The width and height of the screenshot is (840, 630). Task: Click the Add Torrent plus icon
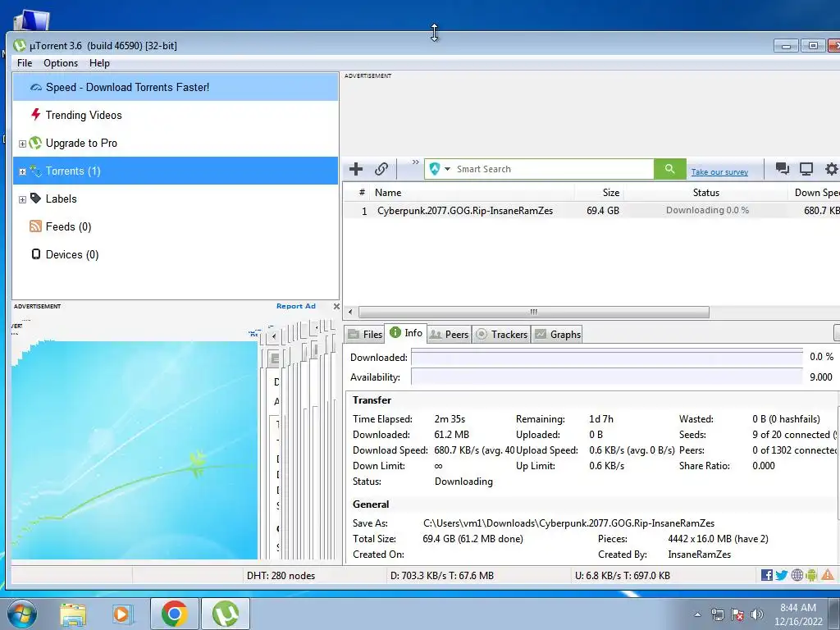point(356,169)
